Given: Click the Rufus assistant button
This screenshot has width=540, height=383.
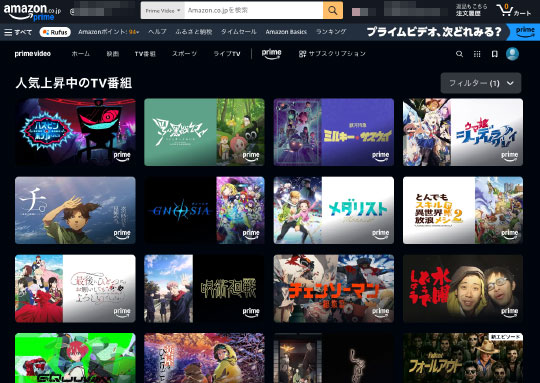Looking at the screenshot, I should (55, 32).
